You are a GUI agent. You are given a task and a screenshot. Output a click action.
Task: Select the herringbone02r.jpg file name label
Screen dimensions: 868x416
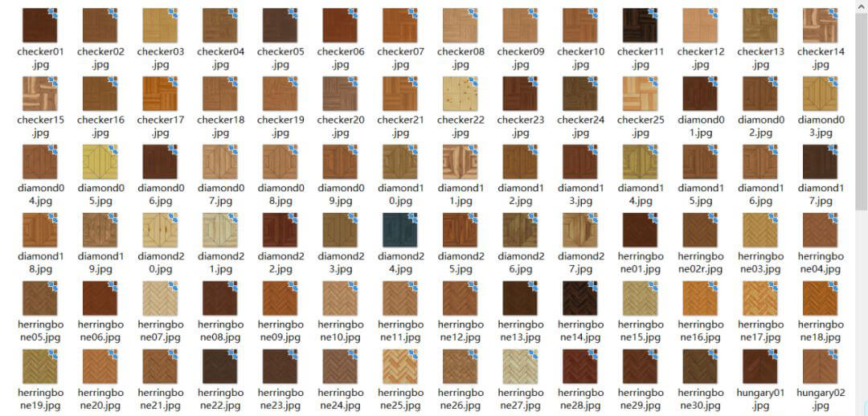699,263
